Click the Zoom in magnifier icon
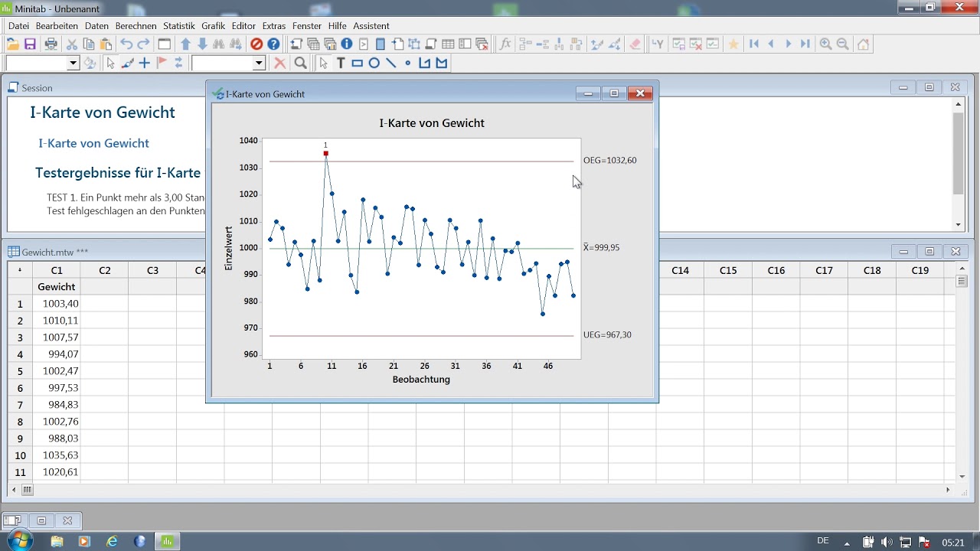 [825, 44]
